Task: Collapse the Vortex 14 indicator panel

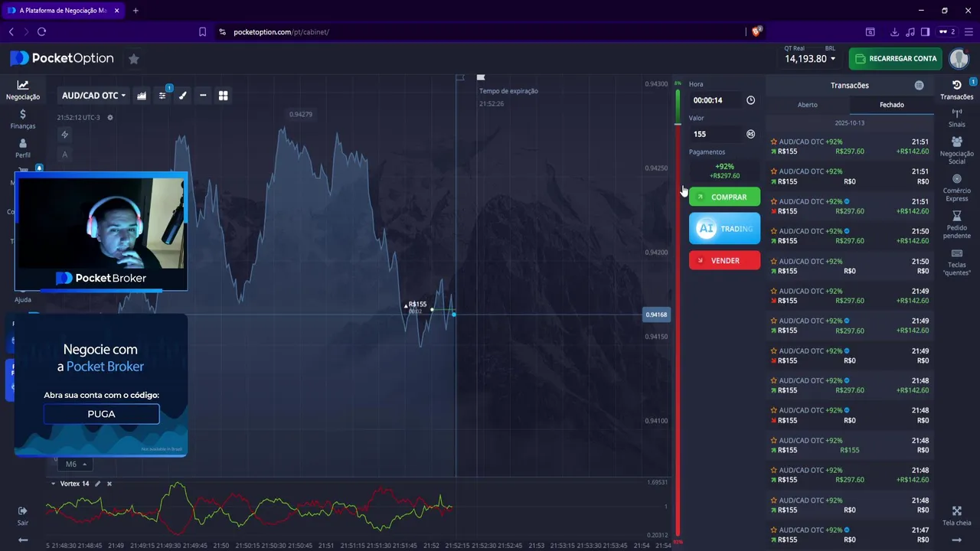Action: coord(53,484)
